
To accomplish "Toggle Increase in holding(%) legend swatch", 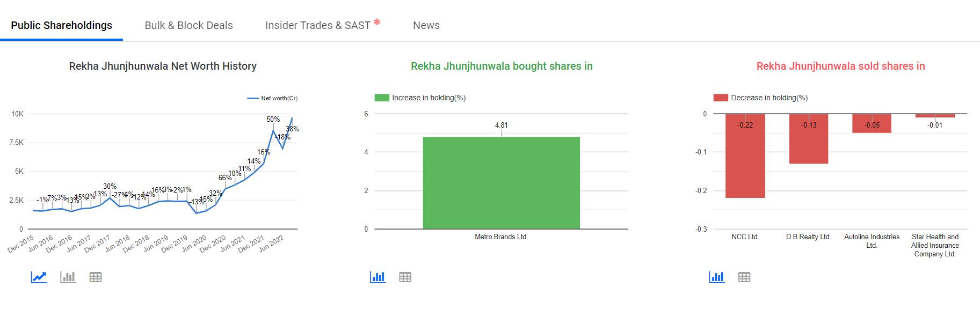I will tap(382, 98).
